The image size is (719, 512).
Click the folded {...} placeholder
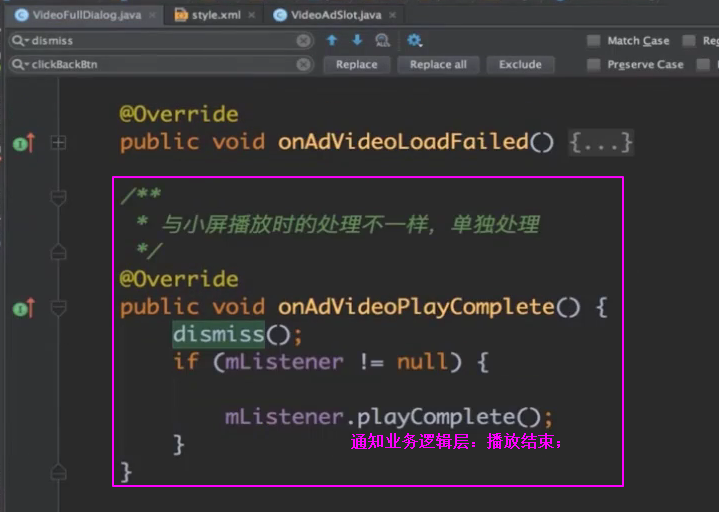[601, 143]
